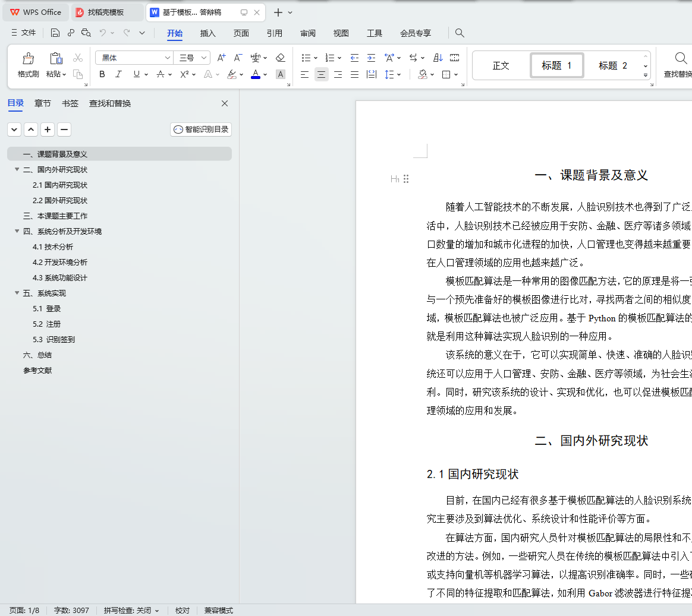Go to outline entry 5.3 识别签到
This screenshot has width=692, height=616.
(x=54, y=339)
